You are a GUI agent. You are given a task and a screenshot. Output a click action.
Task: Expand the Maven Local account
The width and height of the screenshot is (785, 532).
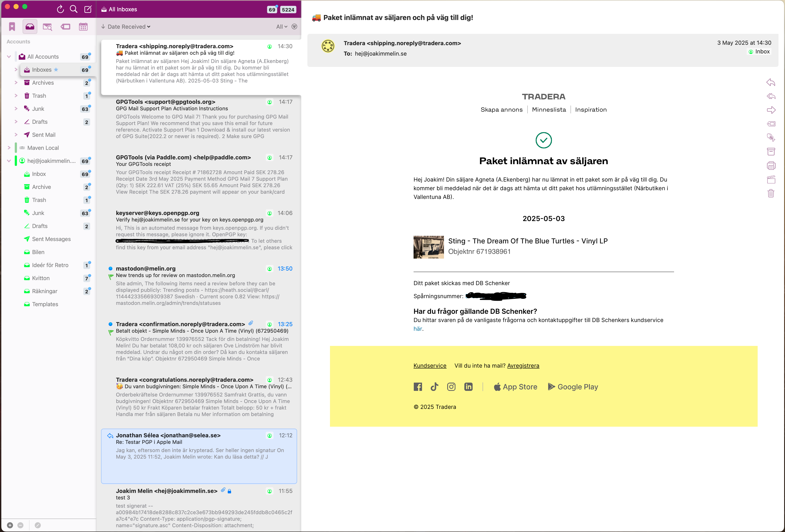point(9,148)
